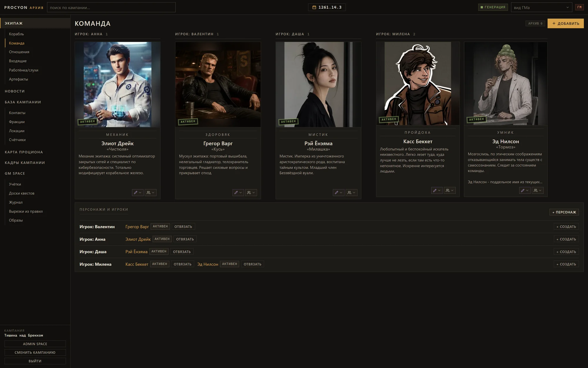The image size is (588, 368).
Task: Open edit pencil menu on Грегор Варг card
Action: pos(238,193)
